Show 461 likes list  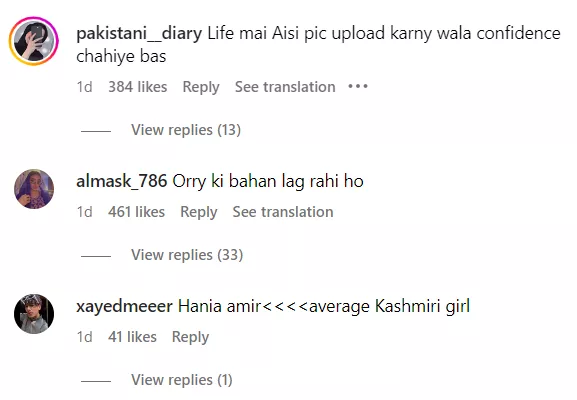(x=137, y=212)
